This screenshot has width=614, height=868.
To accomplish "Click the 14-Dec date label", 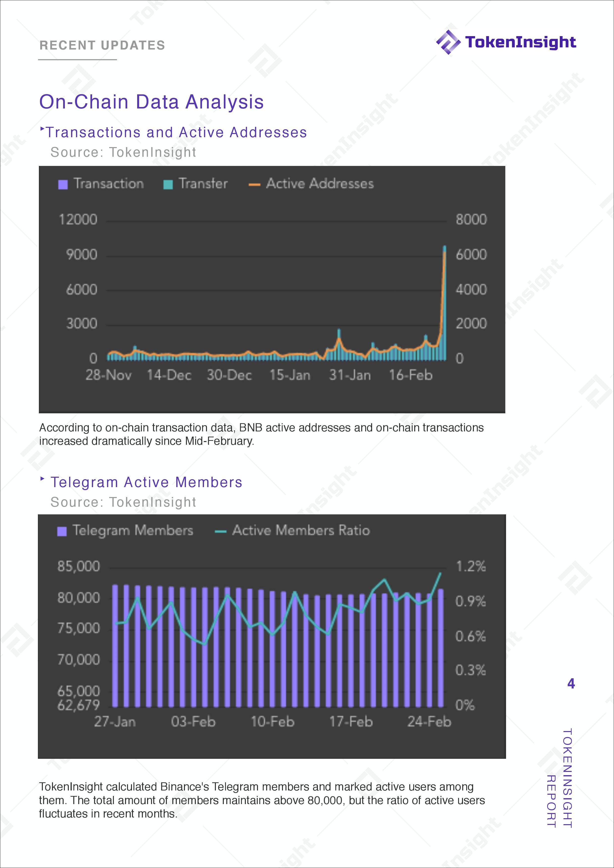I will pos(169,375).
